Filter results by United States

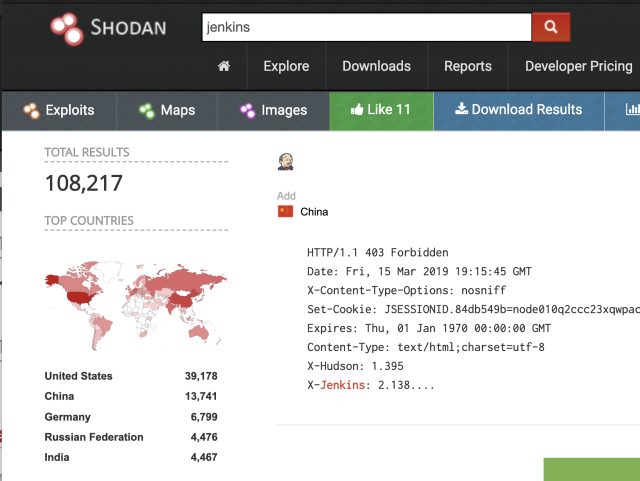[x=78, y=376]
